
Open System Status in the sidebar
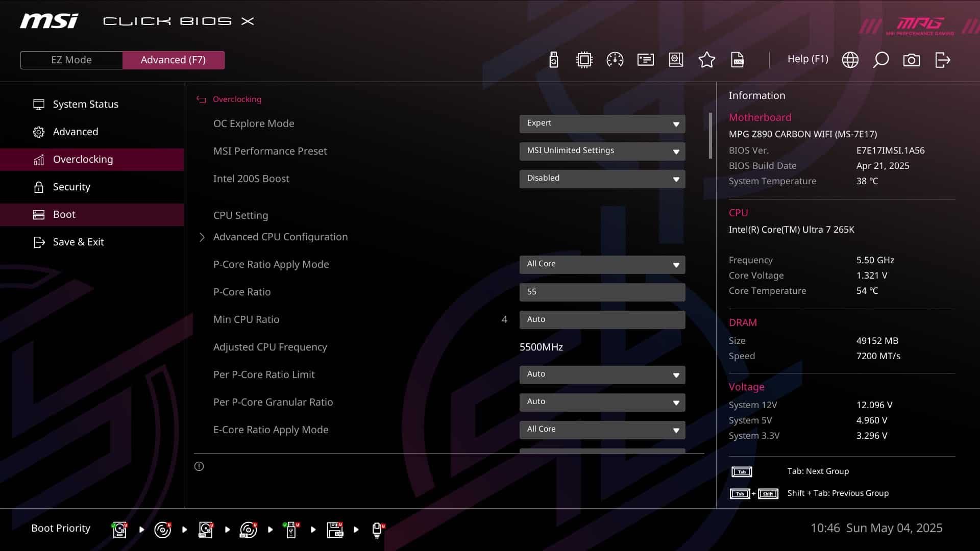[92, 104]
